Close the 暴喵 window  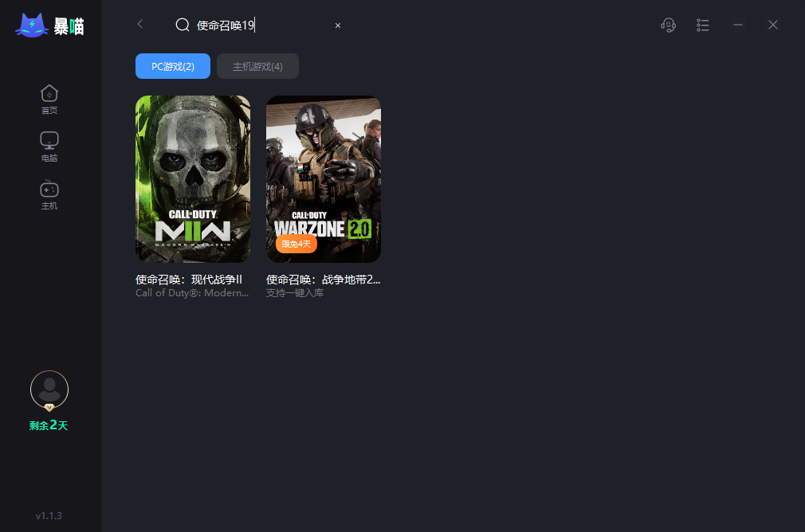772,25
